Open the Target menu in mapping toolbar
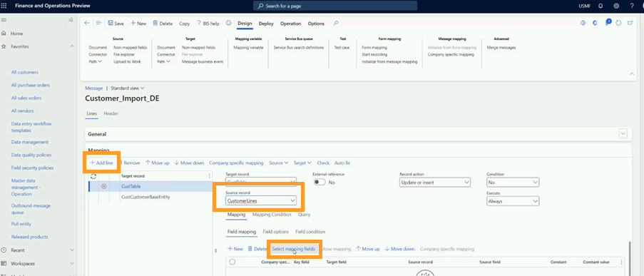The width and height of the screenshot is (644, 276). 302,163
